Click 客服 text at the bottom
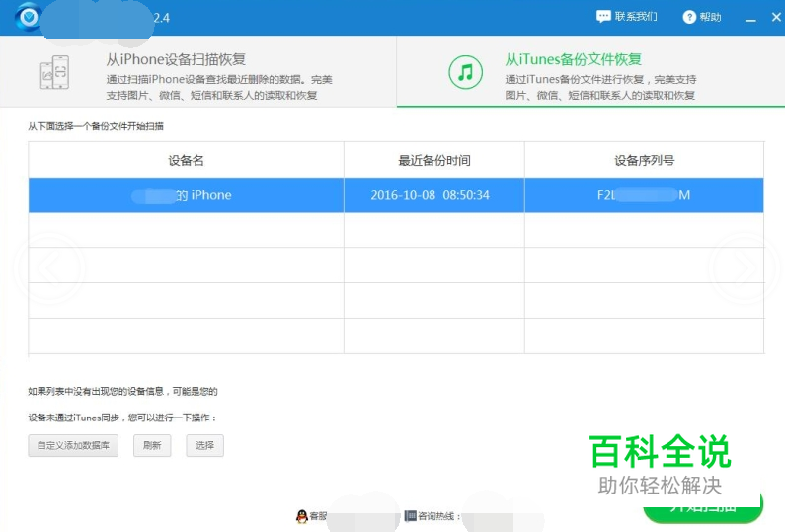Image resolution: width=785 pixels, height=532 pixels. pos(318,516)
